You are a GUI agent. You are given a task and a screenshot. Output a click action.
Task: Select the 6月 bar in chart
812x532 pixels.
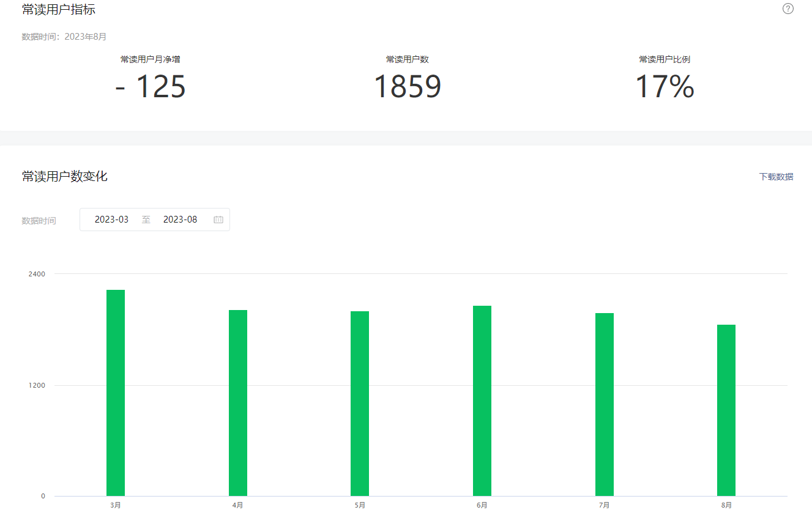point(482,401)
